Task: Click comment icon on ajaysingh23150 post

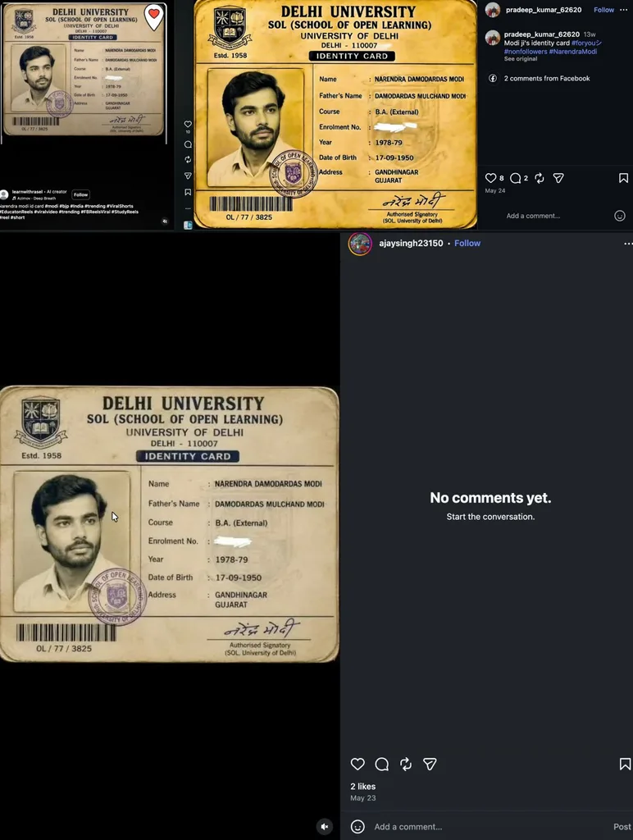Action: [x=382, y=764]
